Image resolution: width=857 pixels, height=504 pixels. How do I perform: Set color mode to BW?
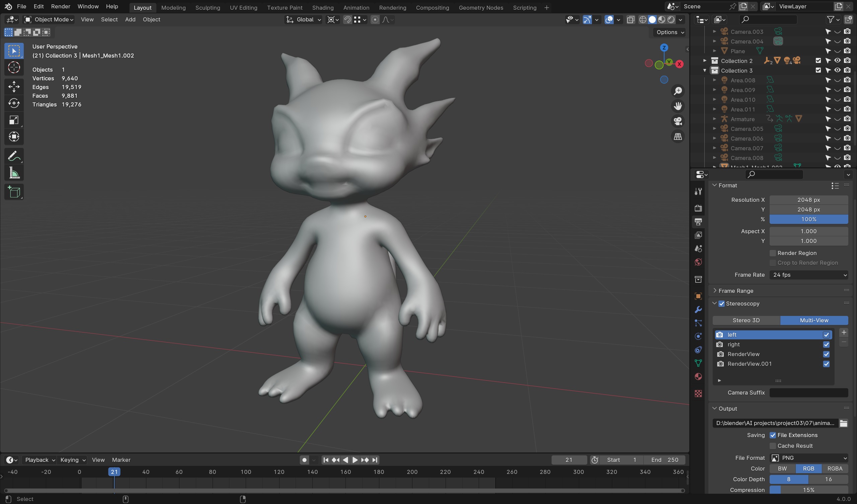[x=782, y=469]
